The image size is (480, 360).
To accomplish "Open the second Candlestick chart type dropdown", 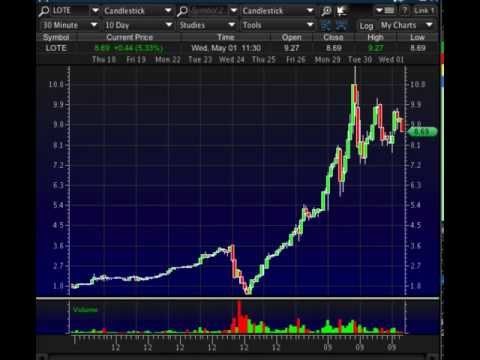I will tap(310, 11).
